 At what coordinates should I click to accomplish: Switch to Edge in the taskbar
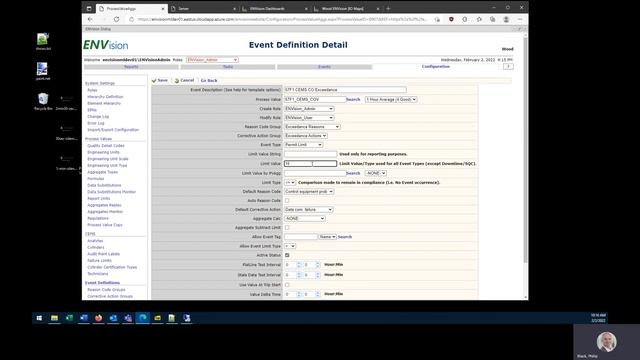coord(142,318)
